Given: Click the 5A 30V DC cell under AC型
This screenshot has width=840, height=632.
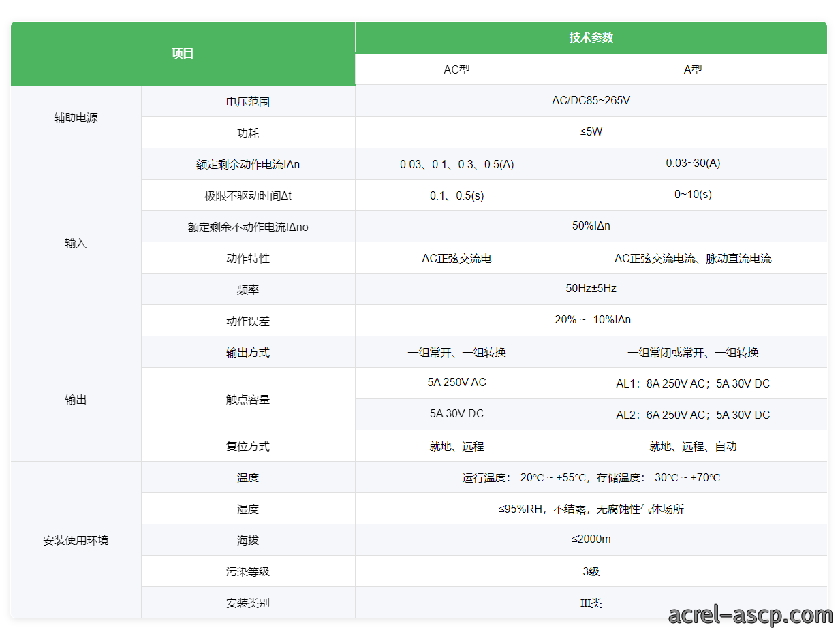Looking at the screenshot, I should coord(456,414).
